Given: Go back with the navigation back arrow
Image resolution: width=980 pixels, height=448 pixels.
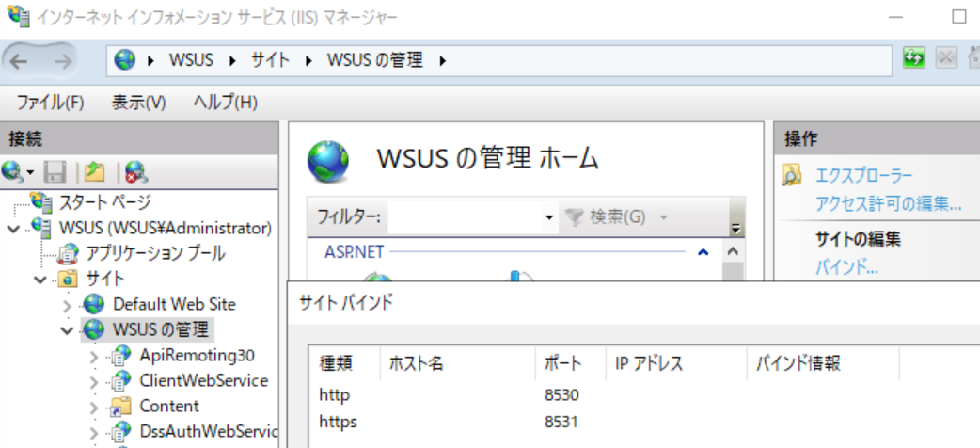Looking at the screenshot, I should click(x=19, y=60).
